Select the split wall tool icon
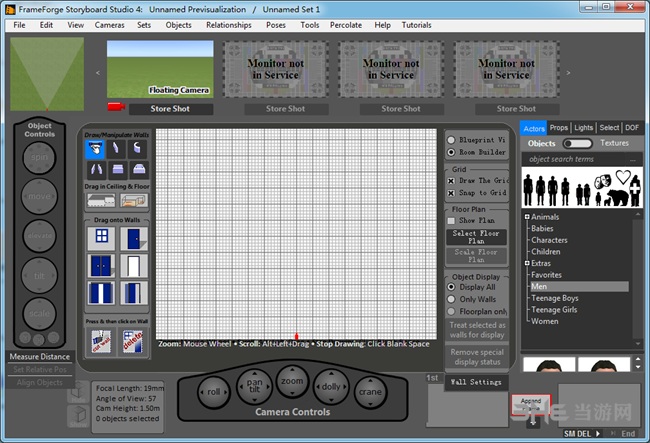Viewport: 650px width, 443px height. (96, 169)
